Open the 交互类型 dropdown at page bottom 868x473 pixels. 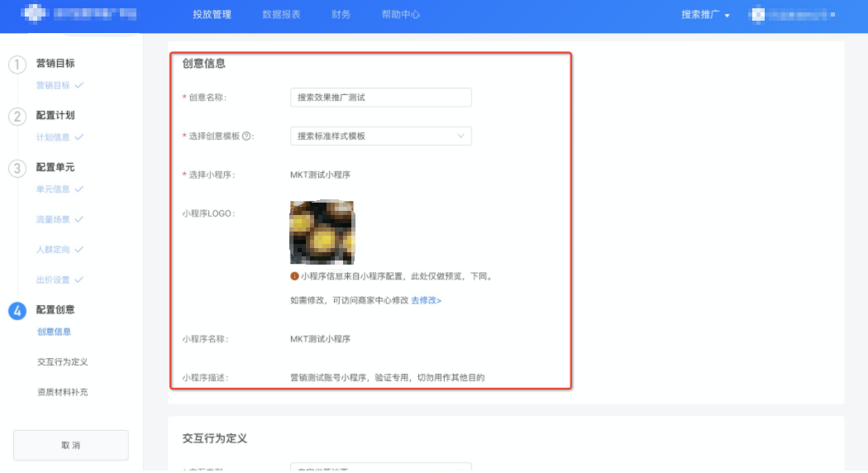[380, 468]
